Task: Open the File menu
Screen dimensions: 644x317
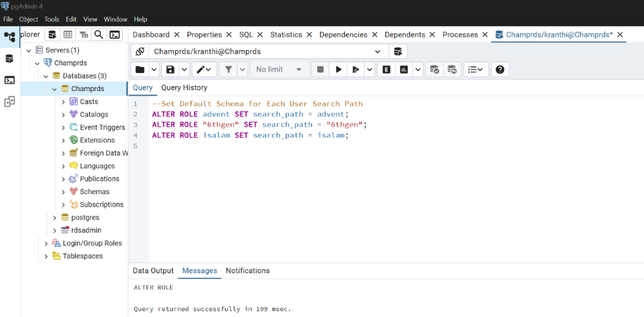Action: point(8,19)
